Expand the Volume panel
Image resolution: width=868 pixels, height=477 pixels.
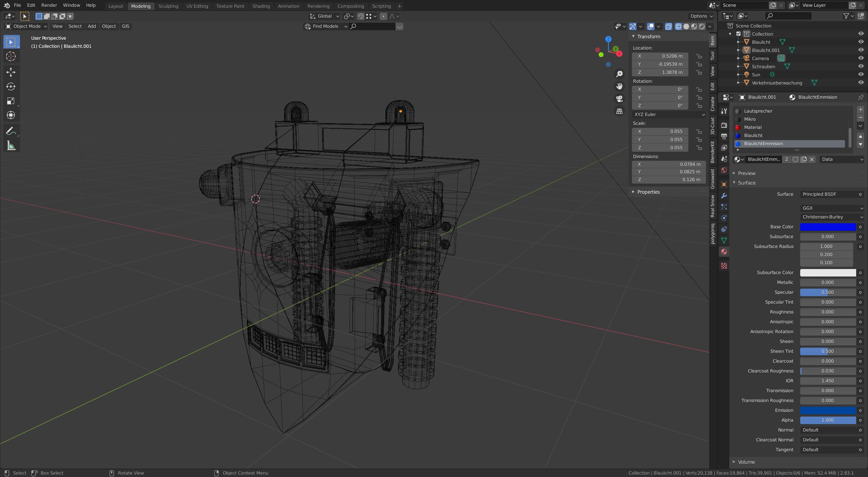746,462
